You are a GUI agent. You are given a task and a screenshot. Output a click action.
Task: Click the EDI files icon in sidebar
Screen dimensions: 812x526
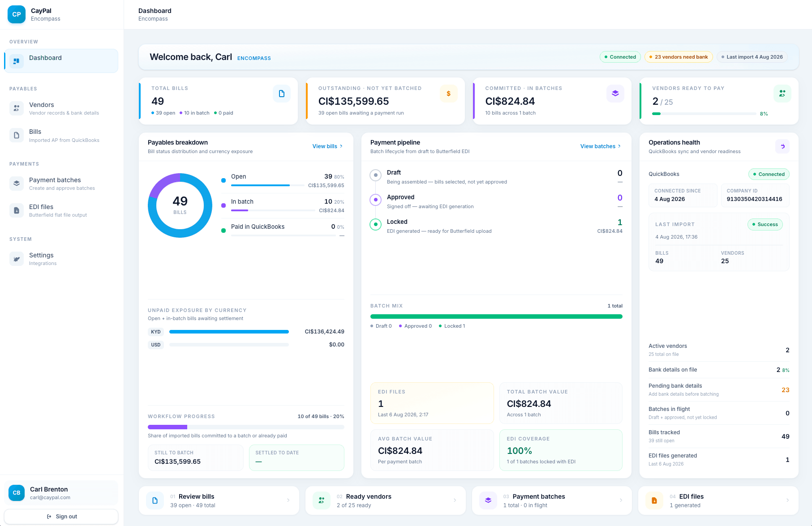point(17,210)
